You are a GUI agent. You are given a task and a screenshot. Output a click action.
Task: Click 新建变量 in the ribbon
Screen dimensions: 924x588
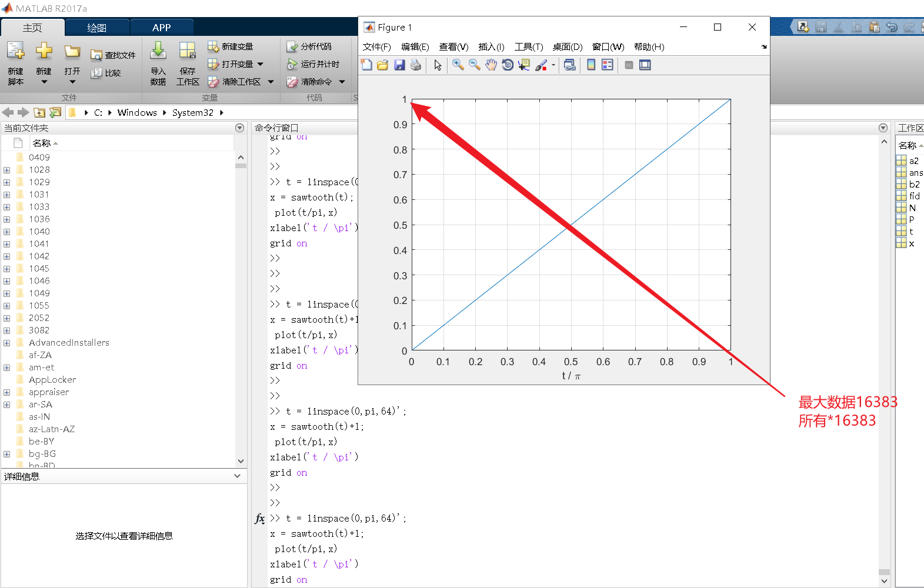(231, 46)
